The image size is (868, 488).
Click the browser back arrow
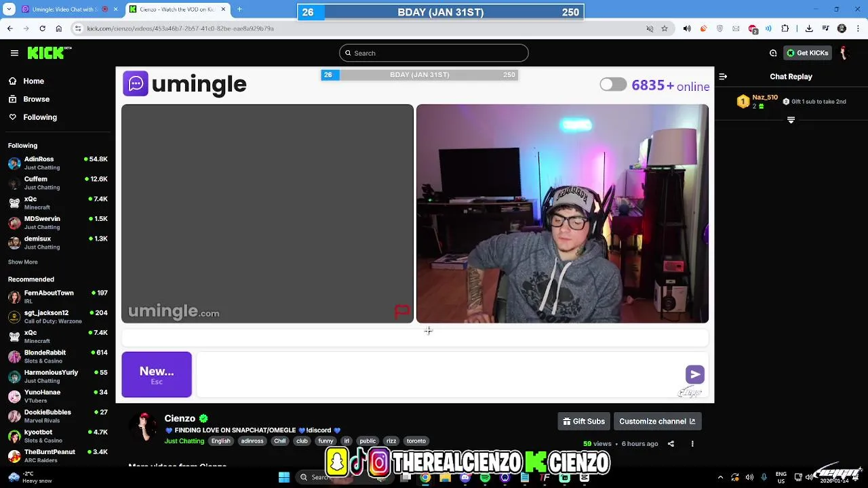(9, 28)
